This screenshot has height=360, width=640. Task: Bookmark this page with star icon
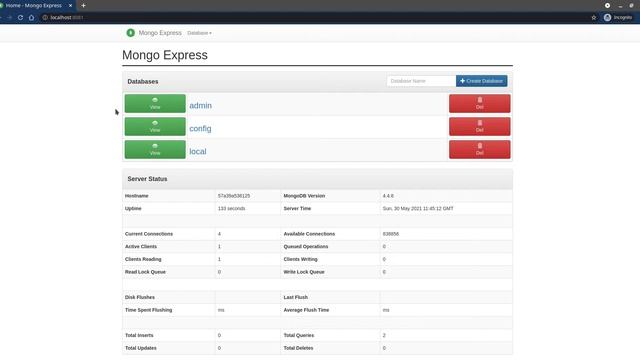594,18
